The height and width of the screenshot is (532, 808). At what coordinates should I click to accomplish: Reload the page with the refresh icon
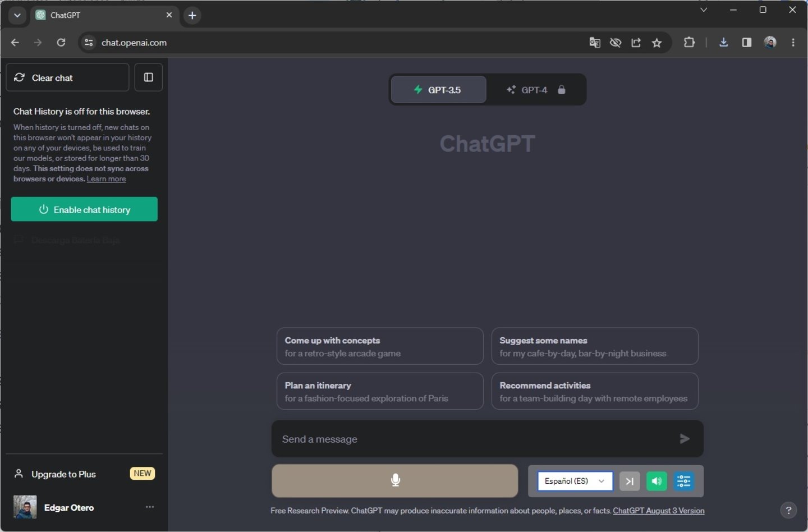(61, 43)
